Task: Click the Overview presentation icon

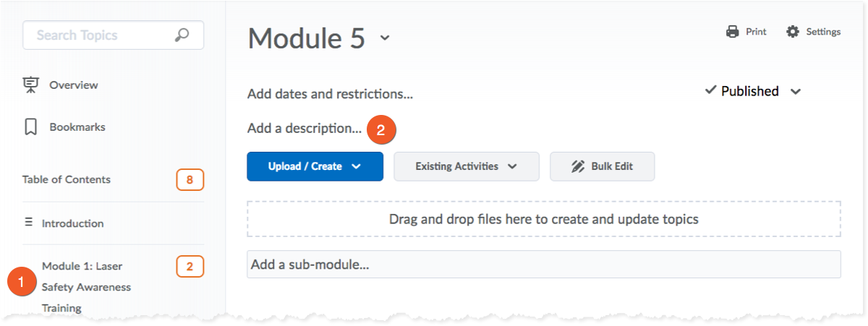Action: click(30, 85)
